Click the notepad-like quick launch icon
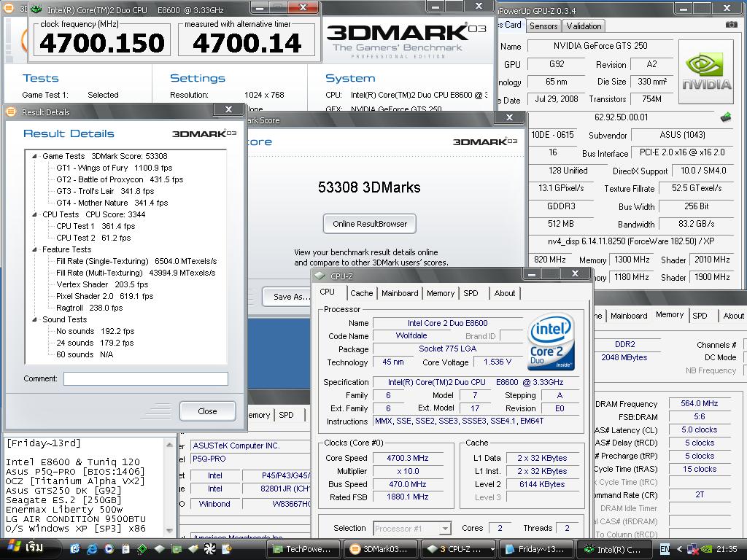747x560 pixels. click(125, 548)
